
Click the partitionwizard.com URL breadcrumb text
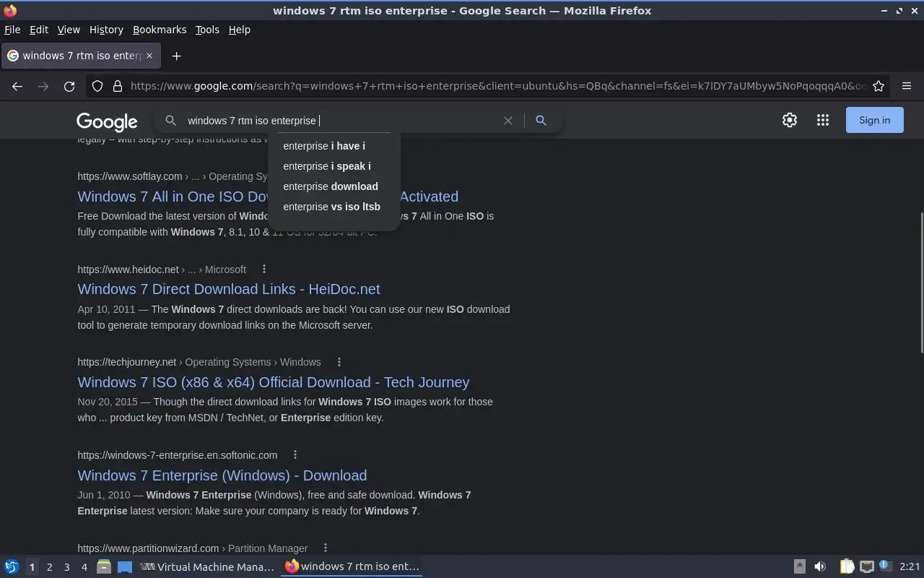[x=193, y=548]
